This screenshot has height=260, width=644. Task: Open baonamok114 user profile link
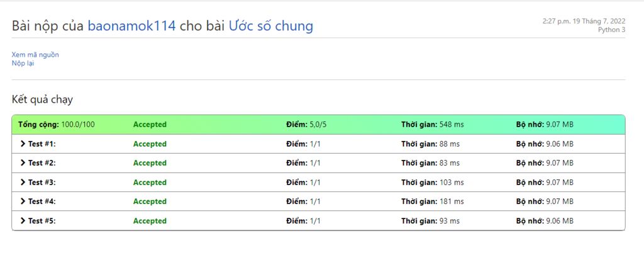131,26
